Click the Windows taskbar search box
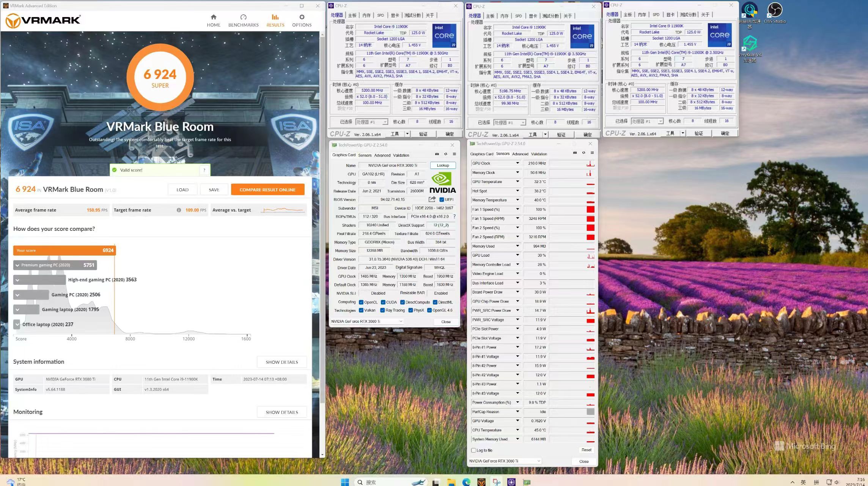 (391, 482)
